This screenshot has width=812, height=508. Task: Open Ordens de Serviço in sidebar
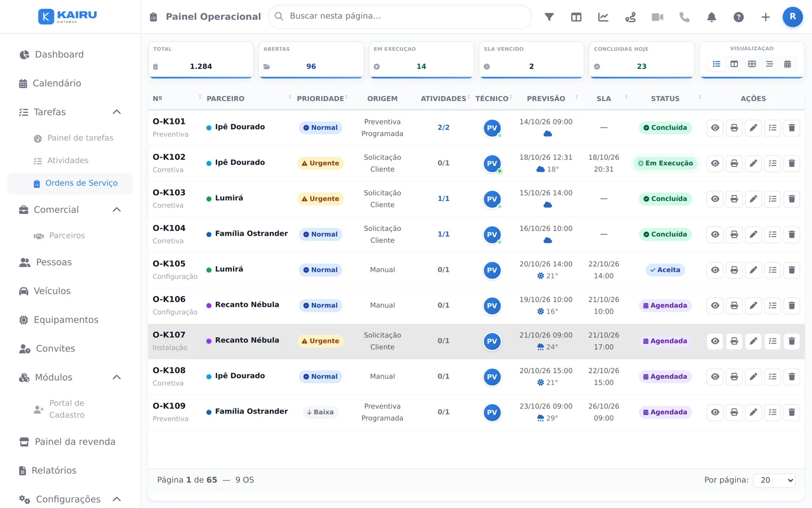coord(71,183)
